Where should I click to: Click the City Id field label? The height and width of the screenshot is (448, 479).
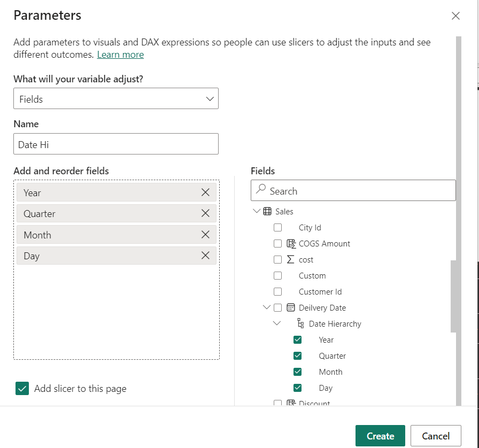(310, 227)
